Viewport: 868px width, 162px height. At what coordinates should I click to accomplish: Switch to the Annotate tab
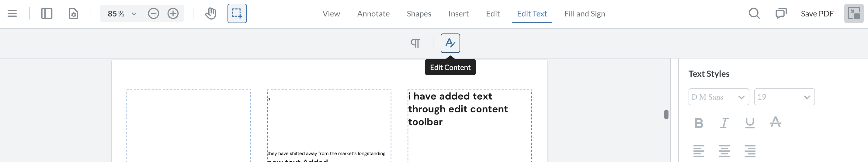coord(373,13)
